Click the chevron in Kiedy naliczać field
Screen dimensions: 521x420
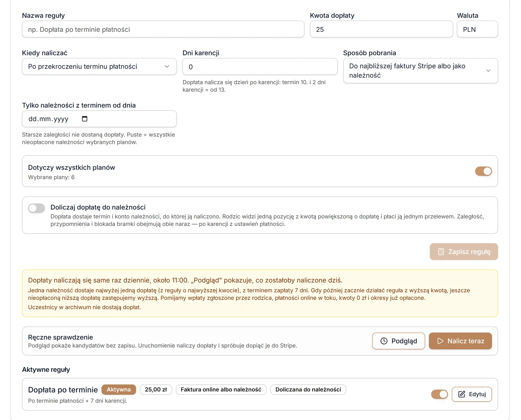(167, 66)
